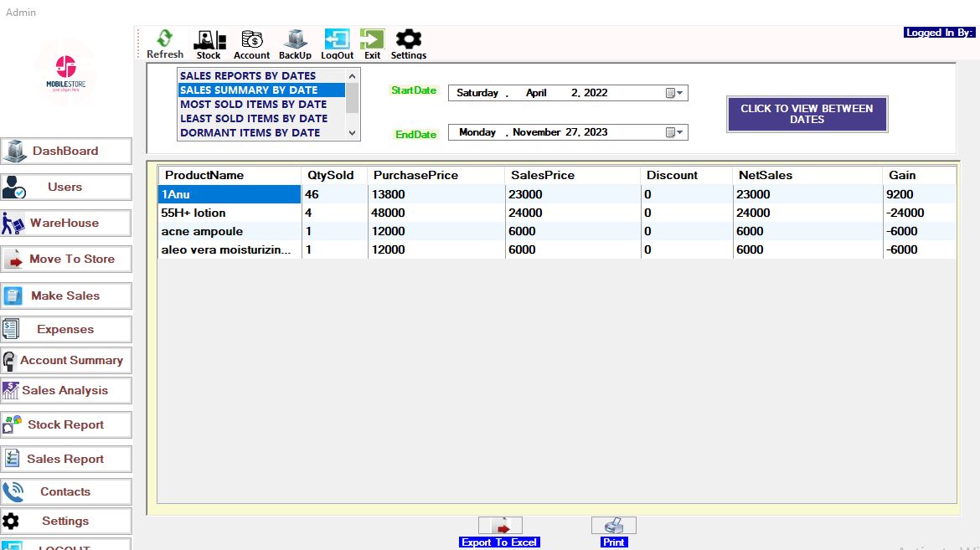
Task: Go to WareHouse in sidebar
Action: point(66,224)
